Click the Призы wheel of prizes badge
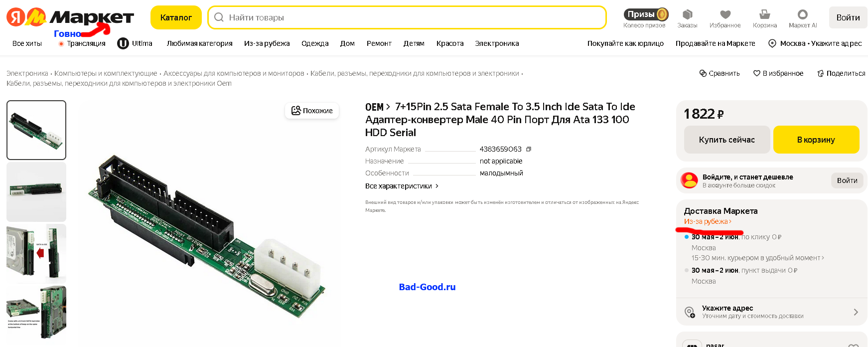Image resolution: width=868 pixels, height=347 pixels. tap(646, 14)
